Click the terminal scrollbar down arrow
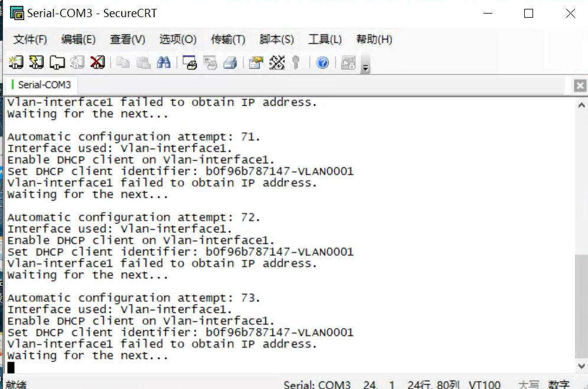588x389 pixels. click(581, 367)
